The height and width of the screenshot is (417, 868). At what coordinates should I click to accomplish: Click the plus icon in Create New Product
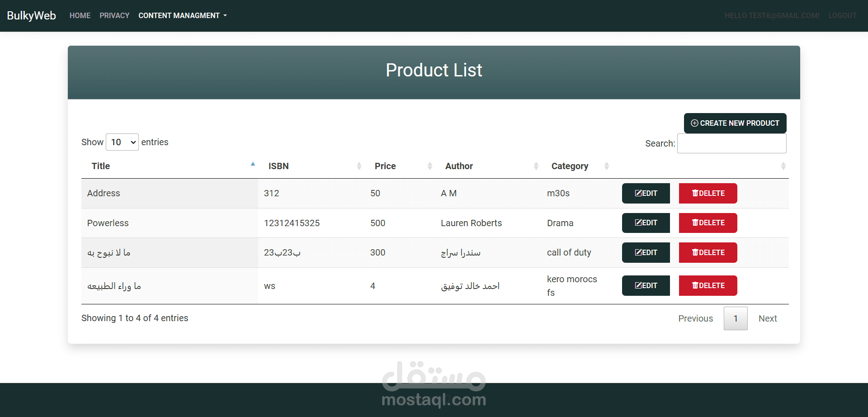(694, 123)
